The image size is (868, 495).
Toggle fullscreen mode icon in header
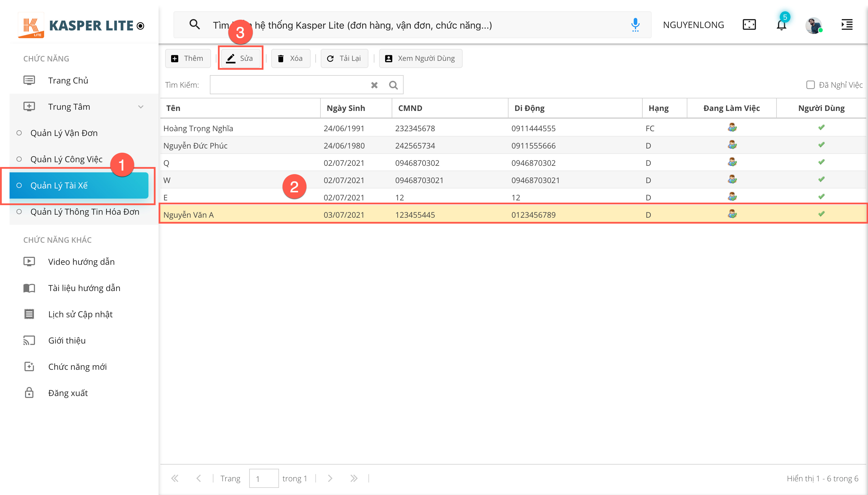749,25
